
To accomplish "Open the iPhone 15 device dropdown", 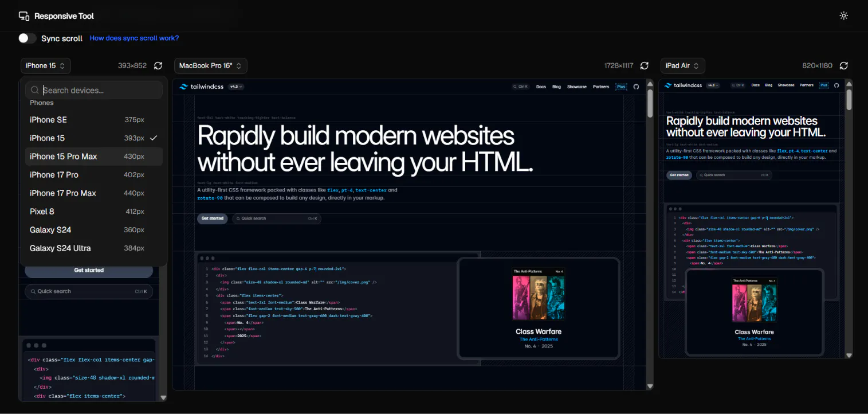I will pos(46,66).
